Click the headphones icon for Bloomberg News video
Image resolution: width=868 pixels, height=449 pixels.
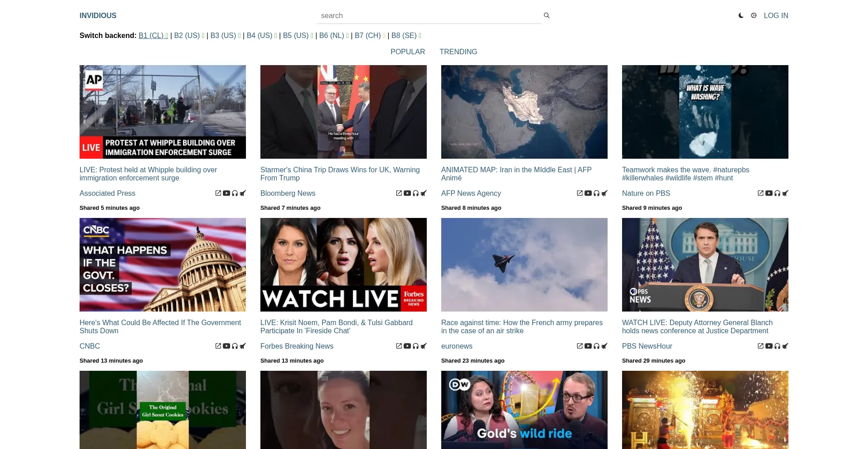coord(415,193)
